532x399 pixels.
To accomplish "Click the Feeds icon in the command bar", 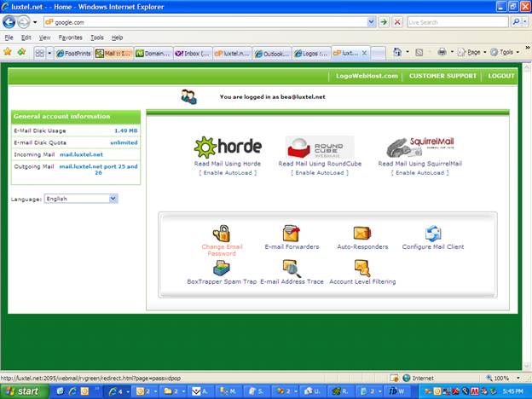I will [419, 52].
